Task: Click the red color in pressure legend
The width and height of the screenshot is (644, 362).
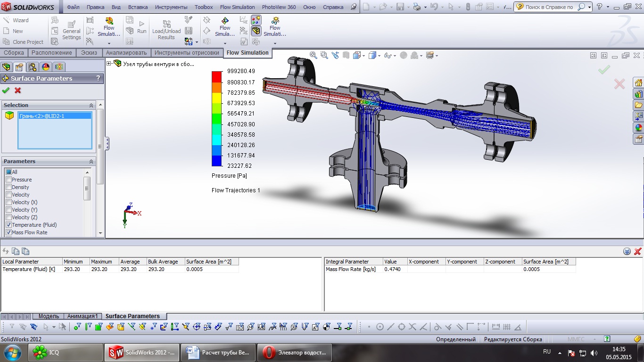Action: click(x=217, y=76)
